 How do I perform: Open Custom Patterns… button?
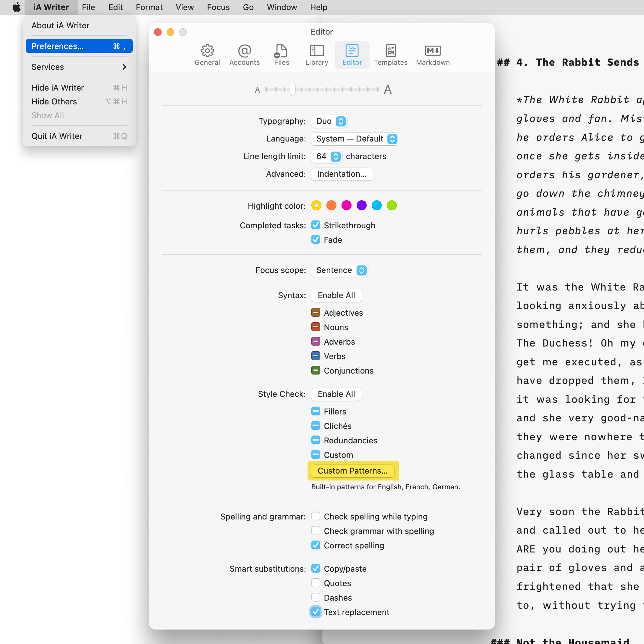(353, 471)
